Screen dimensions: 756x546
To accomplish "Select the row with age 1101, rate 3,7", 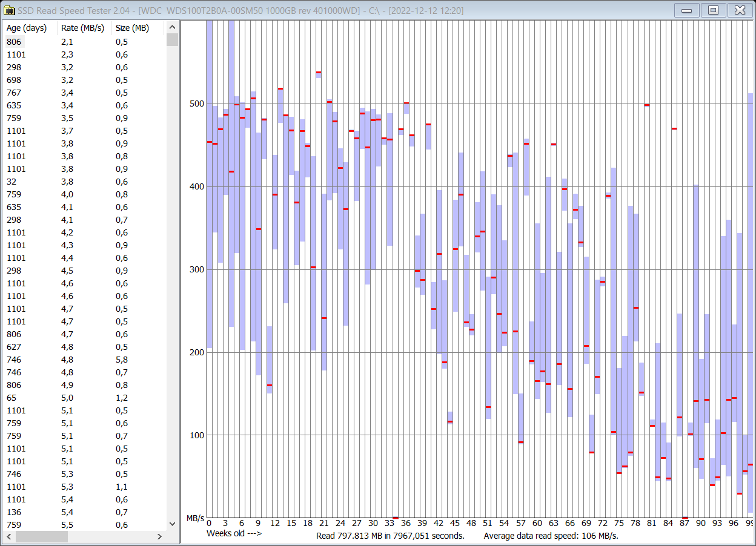I will [x=85, y=131].
